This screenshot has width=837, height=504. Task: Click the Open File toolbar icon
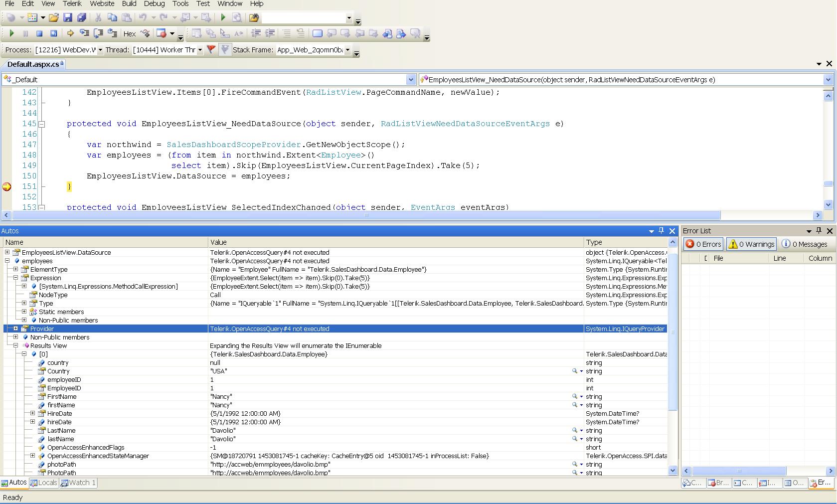53,18
